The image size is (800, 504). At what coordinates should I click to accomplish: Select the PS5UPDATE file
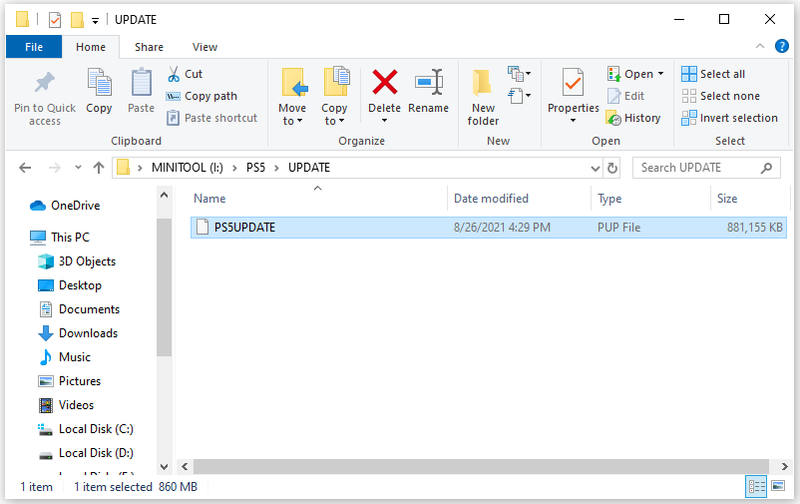point(488,228)
